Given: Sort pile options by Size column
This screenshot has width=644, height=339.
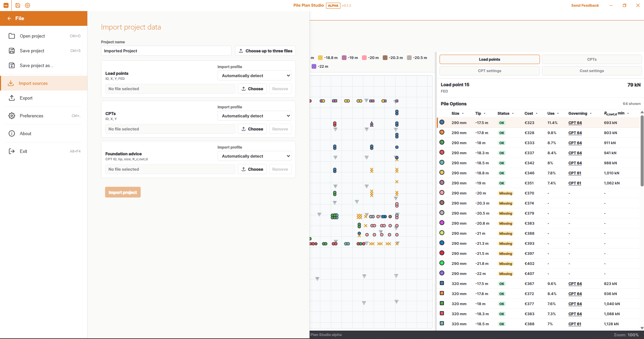Looking at the screenshot, I should pyautogui.click(x=457, y=113).
